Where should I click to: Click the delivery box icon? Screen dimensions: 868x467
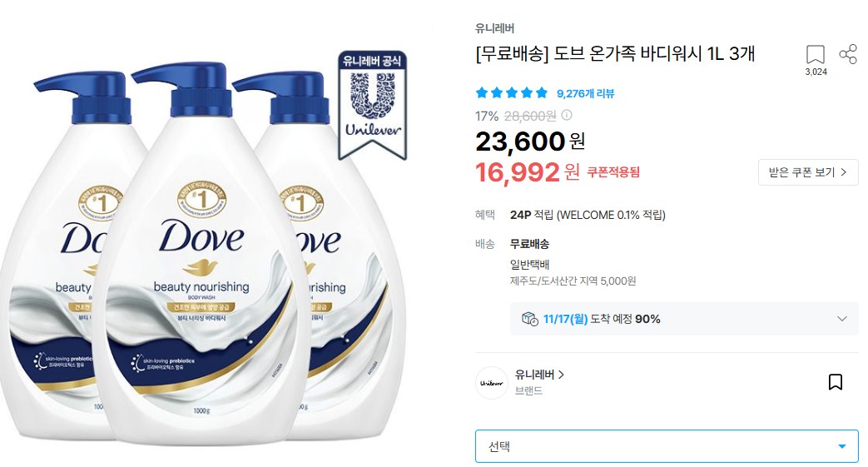point(530,319)
